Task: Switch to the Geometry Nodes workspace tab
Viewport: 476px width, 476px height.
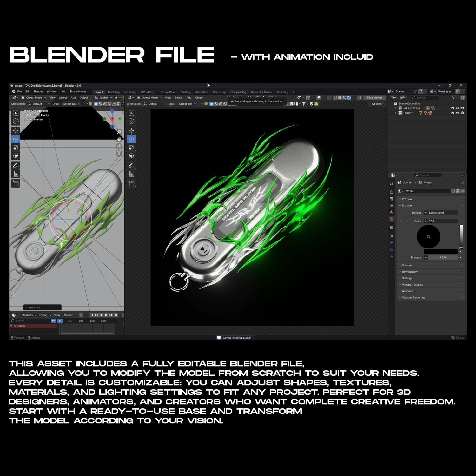Action: click(261, 92)
